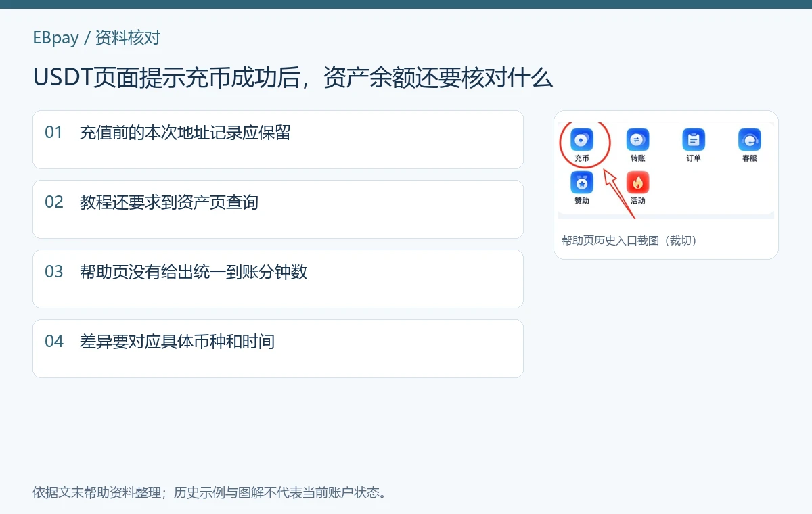Open the 客服 customer service icon
812x514 pixels.
click(749, 140)
